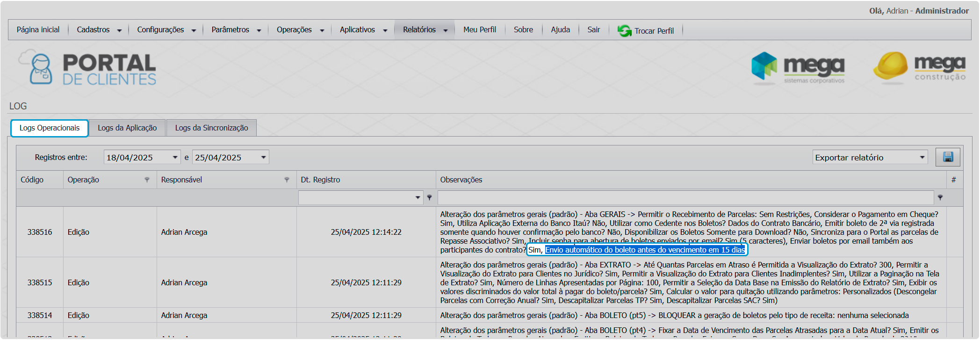Click the 25/04/2025 12:11:29 timestamp in row 338514

pos(366,315)
